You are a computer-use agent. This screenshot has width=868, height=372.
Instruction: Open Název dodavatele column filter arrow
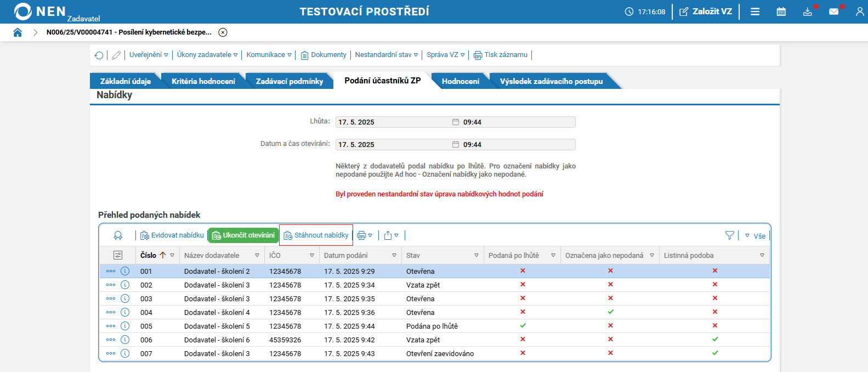click(257, 255)
